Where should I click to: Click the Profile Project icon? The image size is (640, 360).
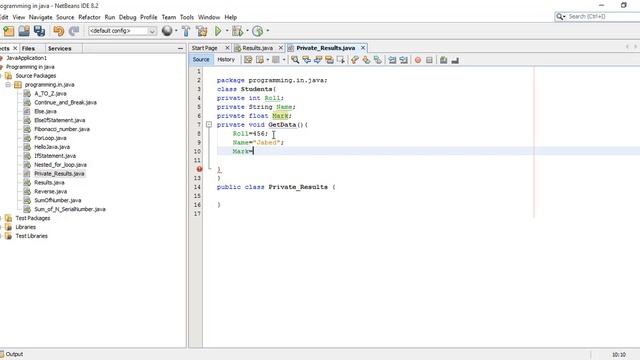point(258,31)
